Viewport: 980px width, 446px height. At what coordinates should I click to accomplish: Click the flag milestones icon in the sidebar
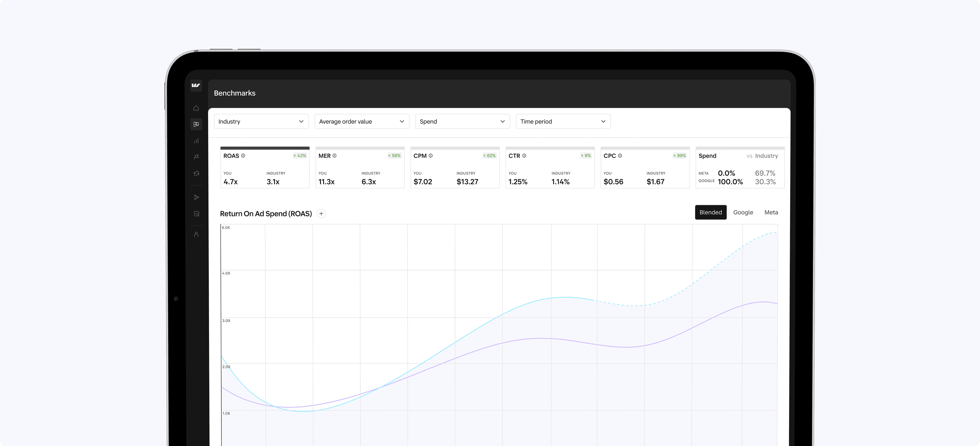click(x=196, y=157)
